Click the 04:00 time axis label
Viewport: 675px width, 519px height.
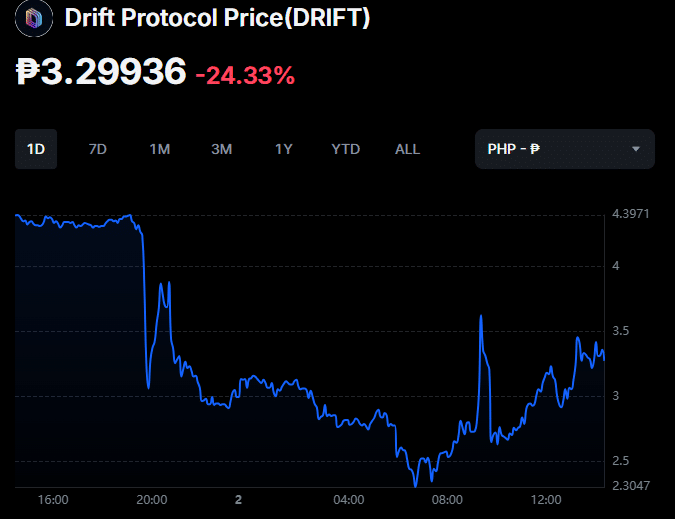click(x=349, y=500)
